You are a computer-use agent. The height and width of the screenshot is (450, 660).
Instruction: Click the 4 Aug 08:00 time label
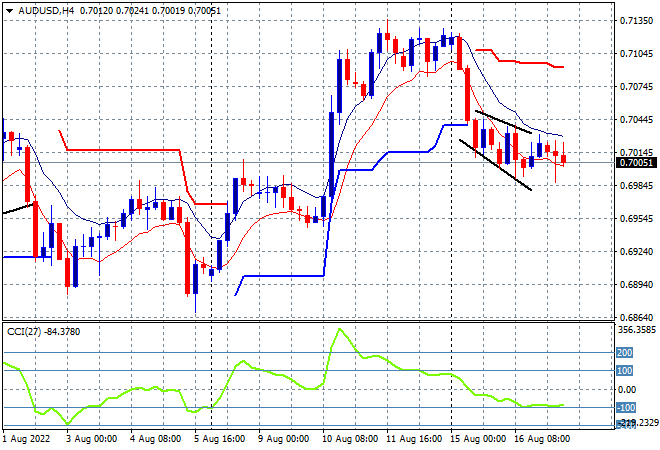pos(157,439)
